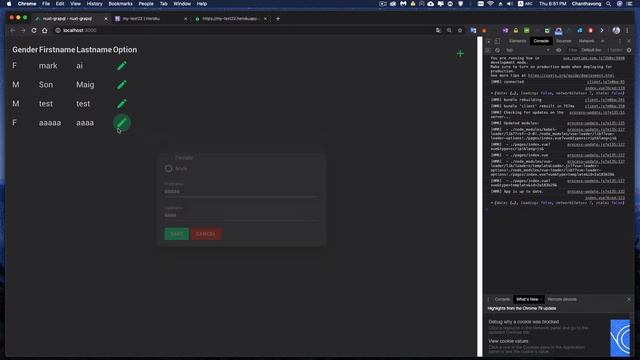640x360 pixels.
Task: Open Chrome's three-dot menu
Action: click(627, 30)
